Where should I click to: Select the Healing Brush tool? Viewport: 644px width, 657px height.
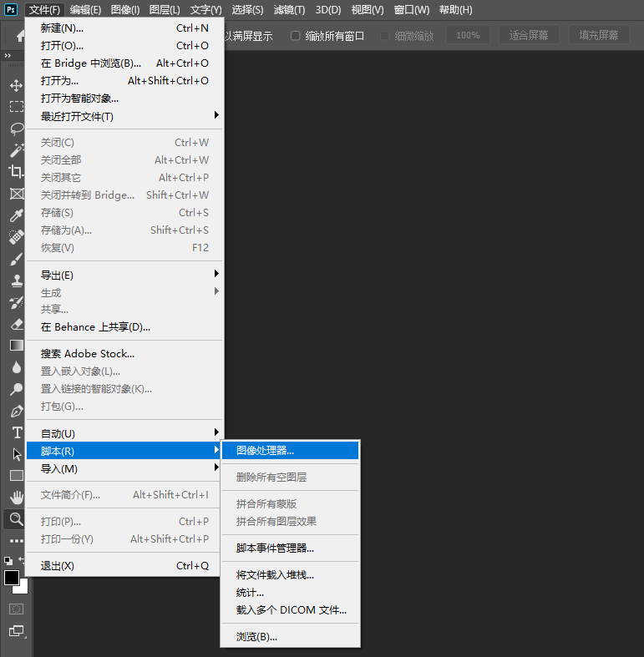click(x=16, y=237)
